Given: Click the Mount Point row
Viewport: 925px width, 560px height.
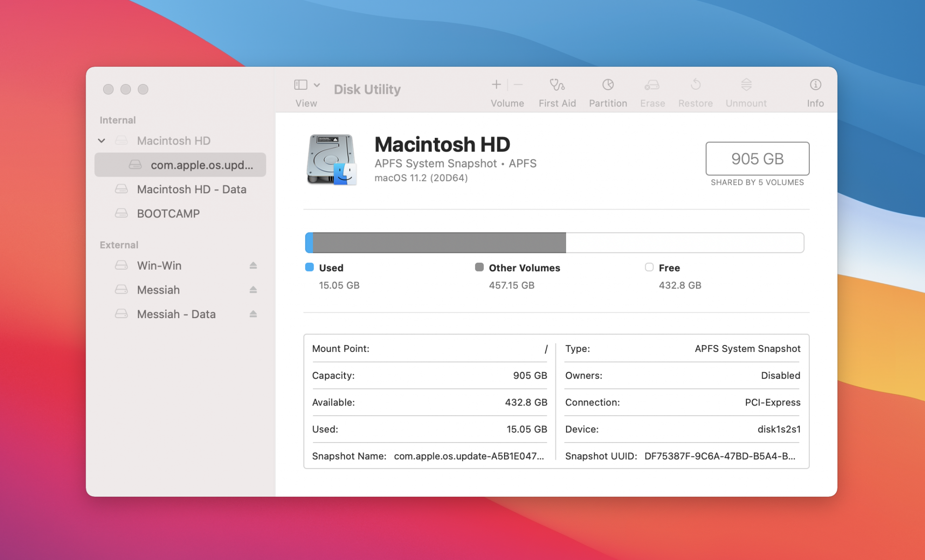Looking at the screenshot, I should click(430, 349).
